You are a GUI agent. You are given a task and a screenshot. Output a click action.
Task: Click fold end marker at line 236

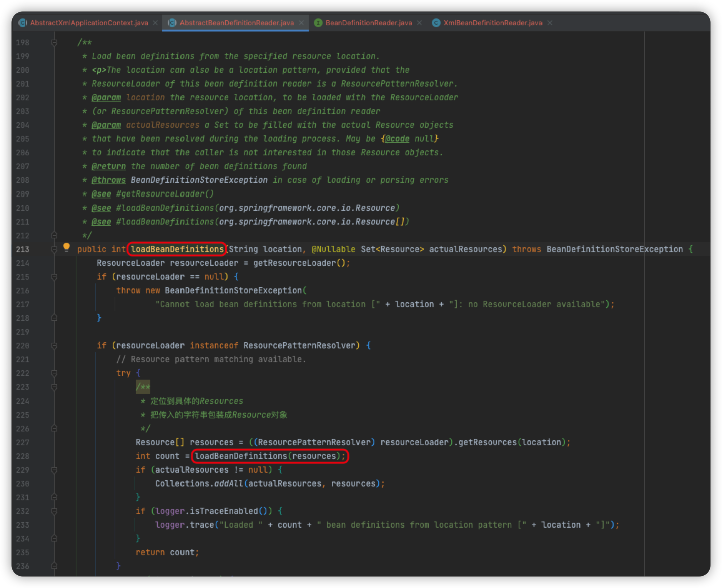[54, 566]
